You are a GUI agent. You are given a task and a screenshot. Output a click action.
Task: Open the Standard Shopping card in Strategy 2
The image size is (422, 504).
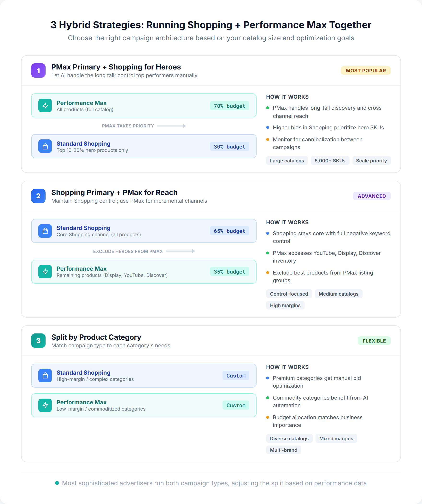pos(144,231)
